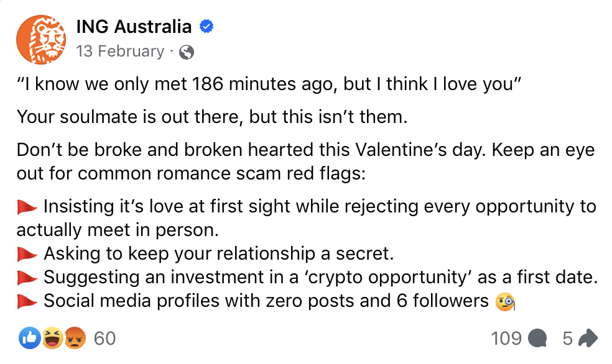612x364 pixels.
Task: Click the red flag before 'Social media profiles'
Action: coord(27,301)
